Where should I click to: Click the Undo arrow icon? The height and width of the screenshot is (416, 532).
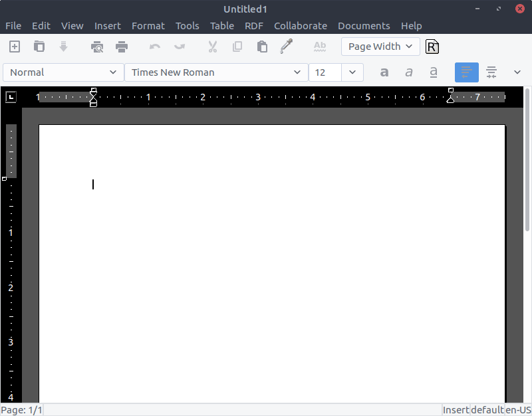155,47
